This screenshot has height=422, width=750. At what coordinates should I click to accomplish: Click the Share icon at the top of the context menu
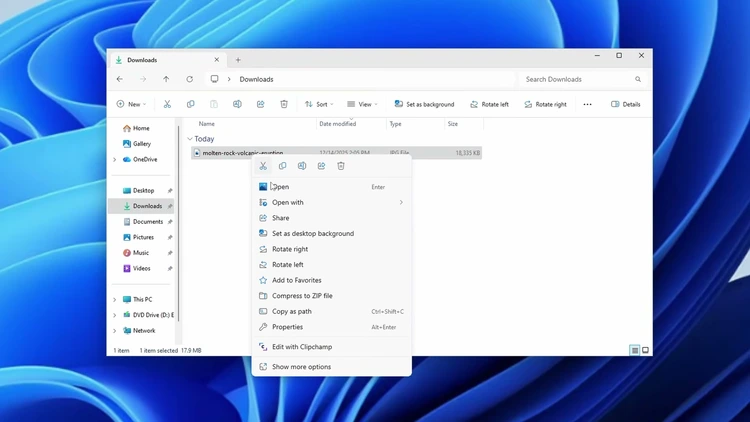tap(321, 166)
